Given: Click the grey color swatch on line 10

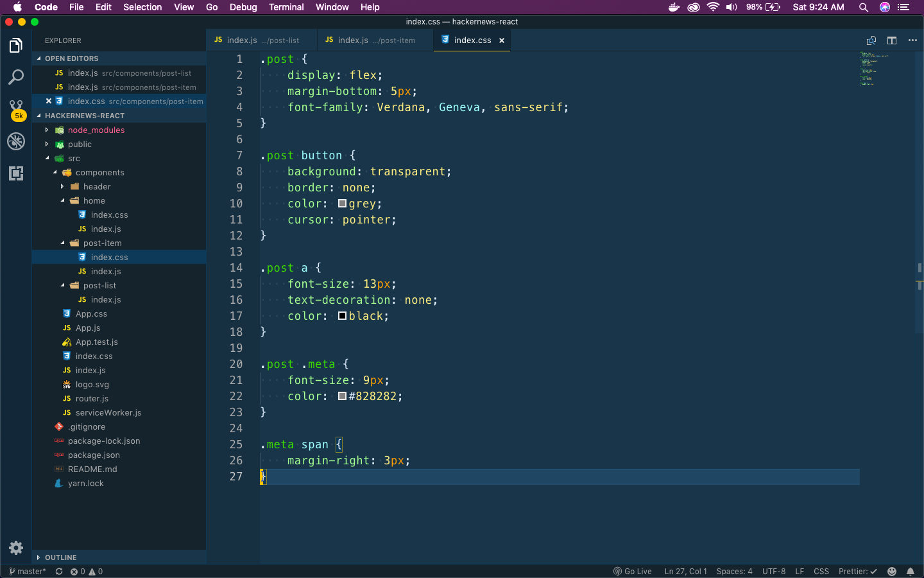Looking at the screenshot, I should [343, 204].
